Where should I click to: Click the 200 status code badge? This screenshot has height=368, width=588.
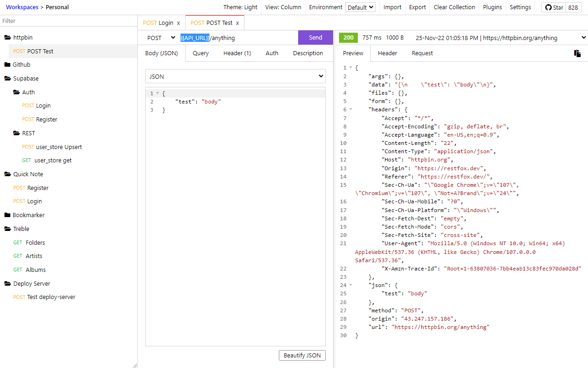click(x=348, y=38)
